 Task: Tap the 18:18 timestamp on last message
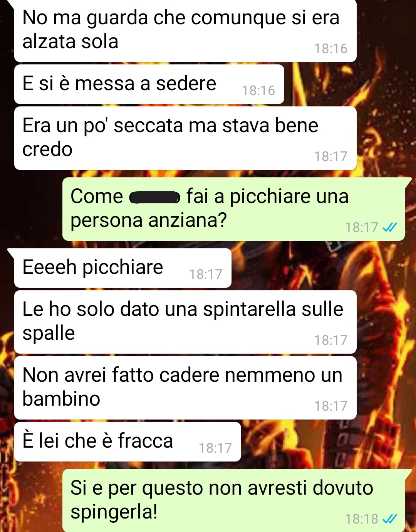tap(361, 519)
